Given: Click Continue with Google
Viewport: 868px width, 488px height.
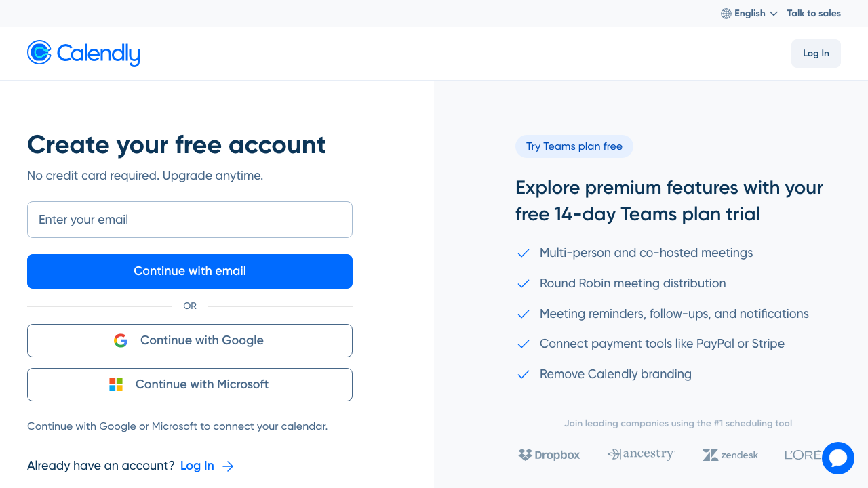Looking at the screenshot, I should coord(190,340).
